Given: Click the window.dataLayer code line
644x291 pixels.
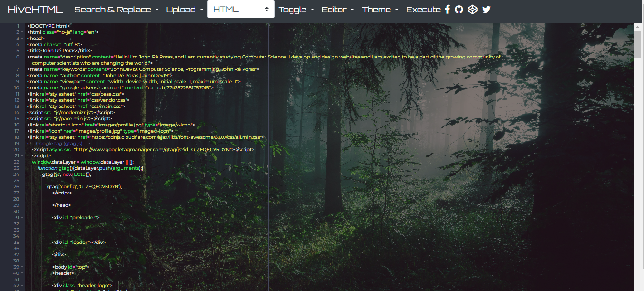Looking at the screenshot, I should pyautogui.click(x=83, y=162).
